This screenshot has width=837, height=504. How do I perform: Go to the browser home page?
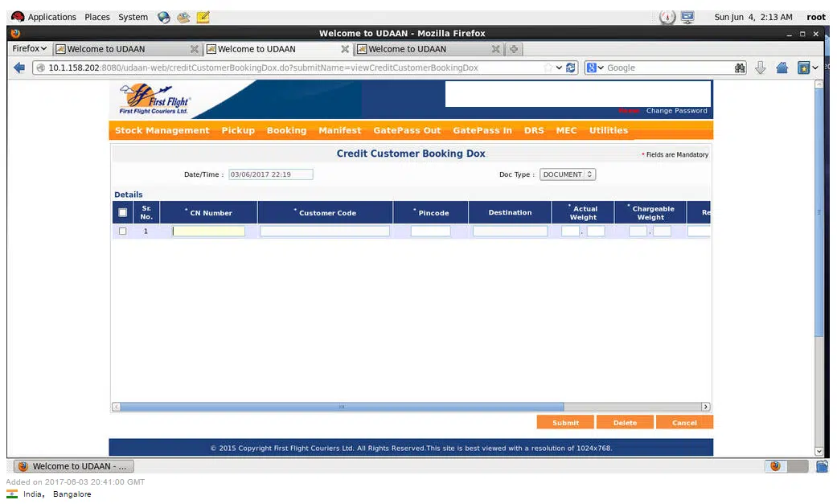point(782,68)
